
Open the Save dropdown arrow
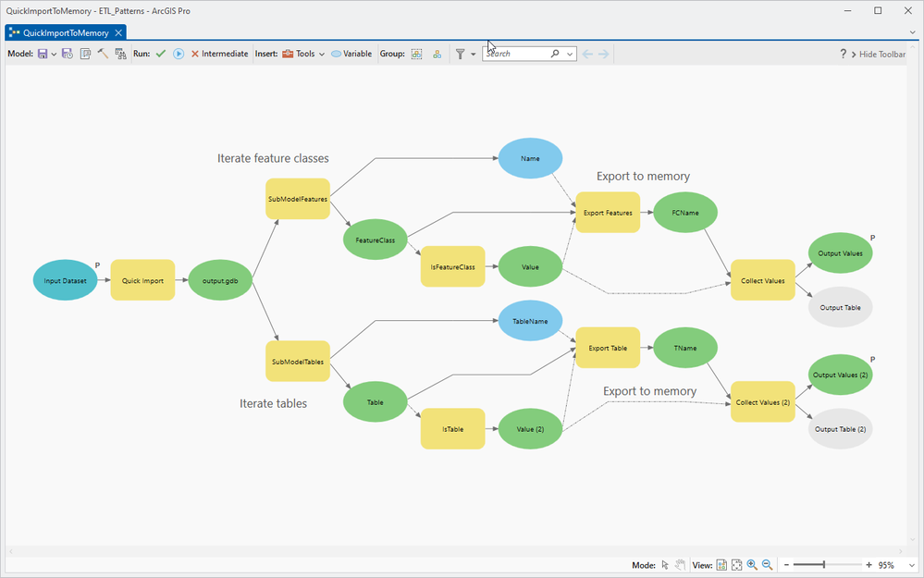tap(54, 55)
